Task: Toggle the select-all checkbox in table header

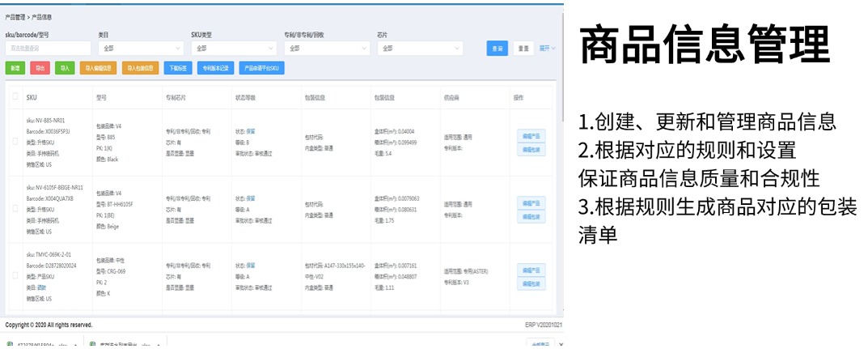Action: click(x=15, y=96)
